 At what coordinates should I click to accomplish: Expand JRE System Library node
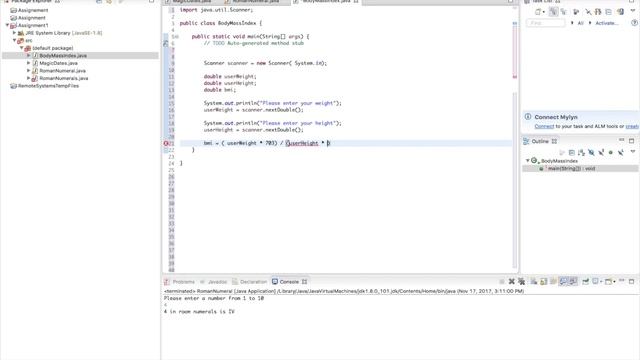[x=14, y=33]
